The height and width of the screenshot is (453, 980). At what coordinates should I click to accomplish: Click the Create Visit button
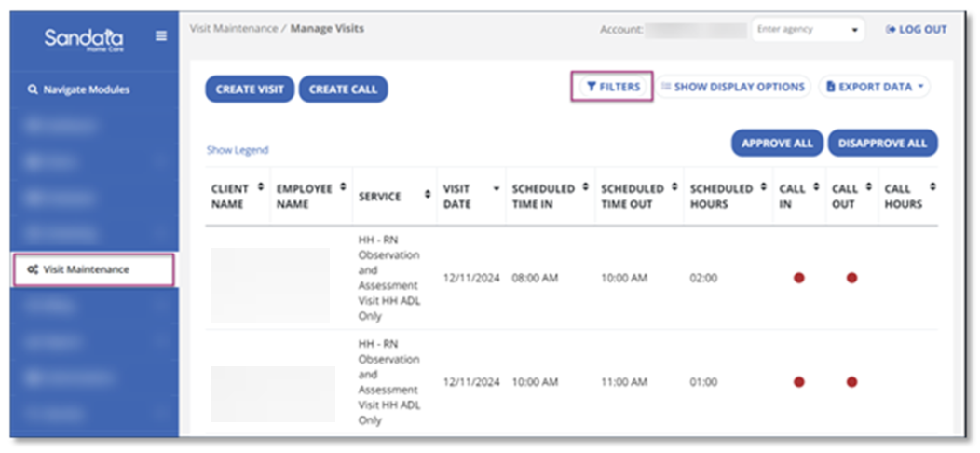coord(250,89)
